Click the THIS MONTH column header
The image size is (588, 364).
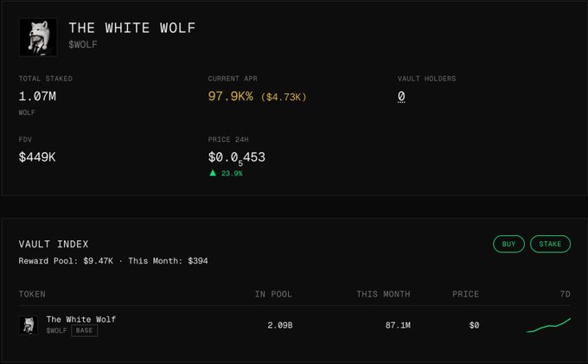coord(383,294)
